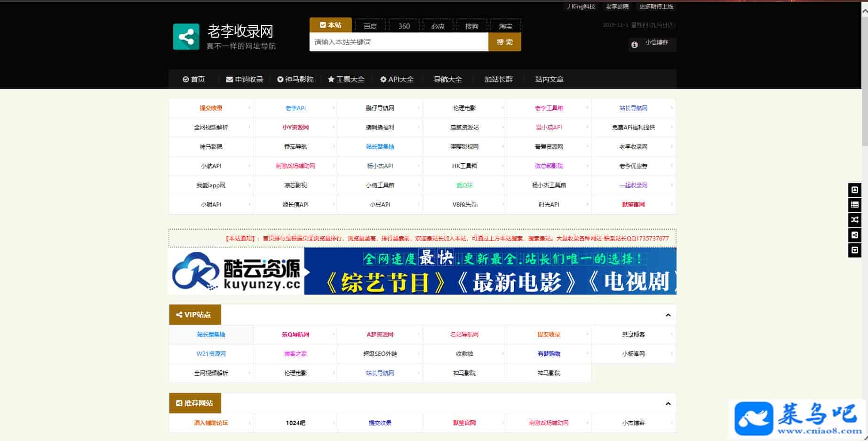Open the 老李影院 top link
Image resolution: width=868 pixels, height=441 pixels.
click(x=617, y=7)
